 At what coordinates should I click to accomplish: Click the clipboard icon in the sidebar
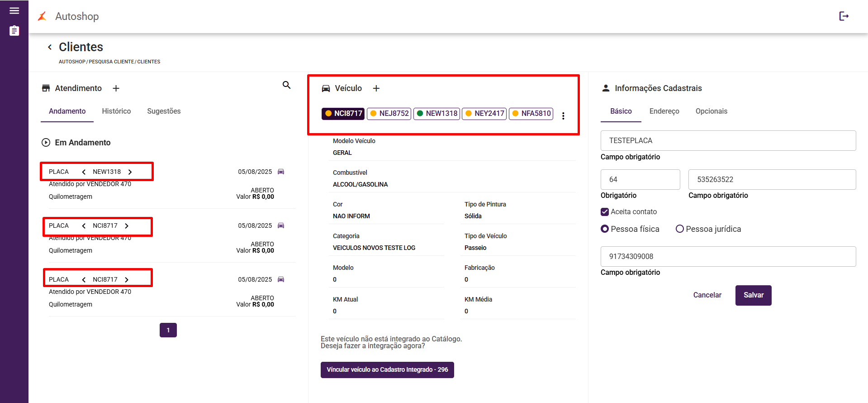[14, 31]
